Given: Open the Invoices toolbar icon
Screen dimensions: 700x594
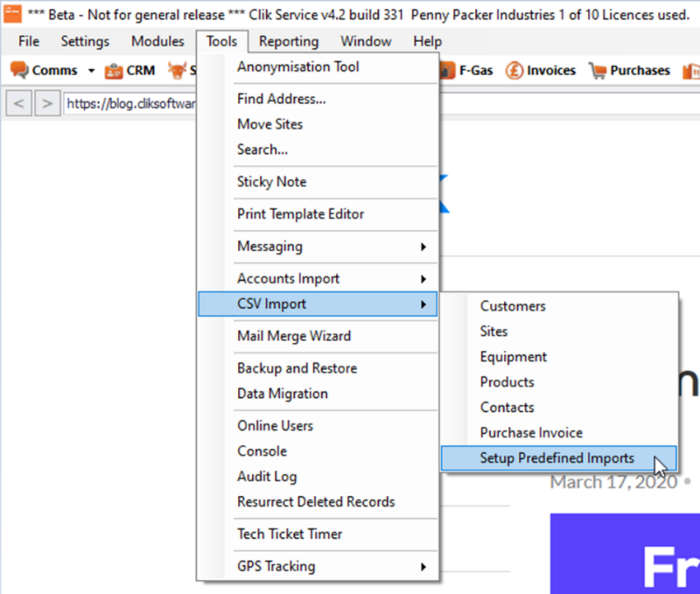Looking at the screenshot, I should tap(541, 71).
